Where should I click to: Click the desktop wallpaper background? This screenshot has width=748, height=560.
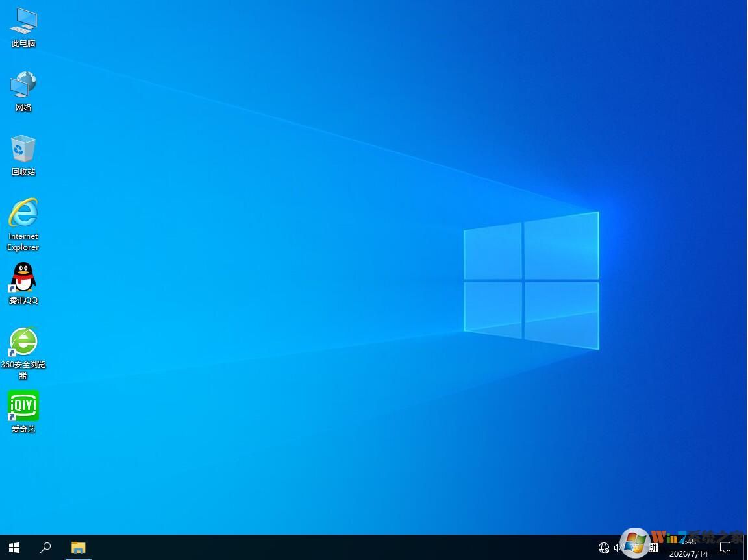click(325, 260)
